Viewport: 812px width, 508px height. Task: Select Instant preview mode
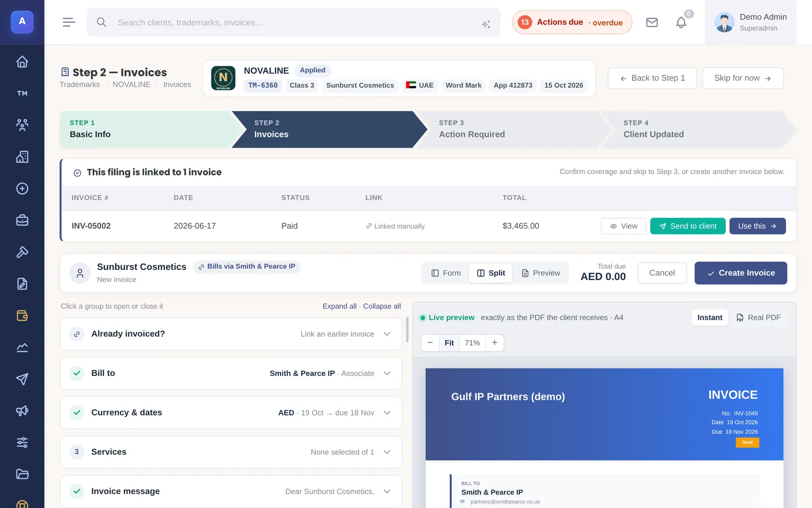pos(709,317)
